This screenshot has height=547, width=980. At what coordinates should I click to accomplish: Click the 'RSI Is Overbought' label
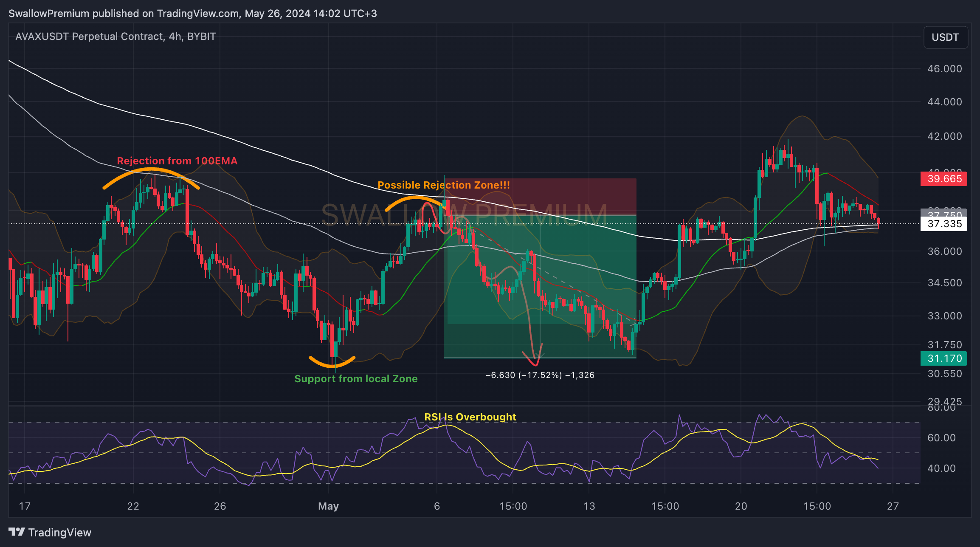pyautogui.click(x=470, y=417)
